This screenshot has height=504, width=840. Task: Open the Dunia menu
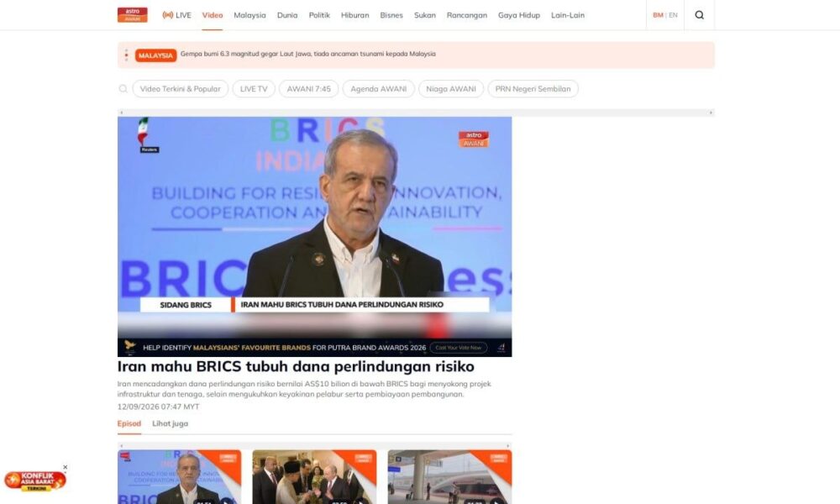tap(287, 15)
